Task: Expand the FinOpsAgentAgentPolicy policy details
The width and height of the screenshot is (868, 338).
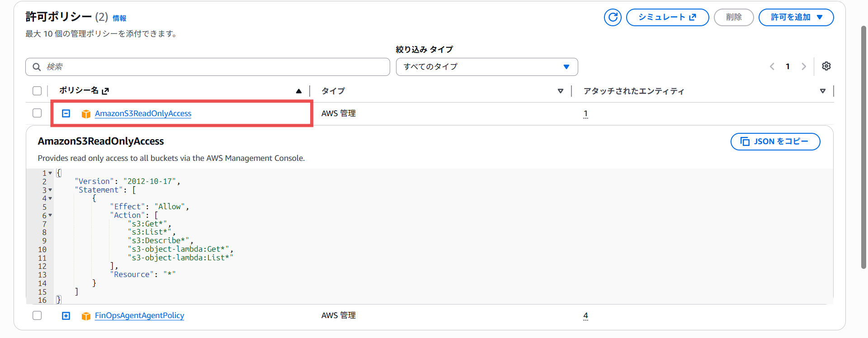Action: 66,316
